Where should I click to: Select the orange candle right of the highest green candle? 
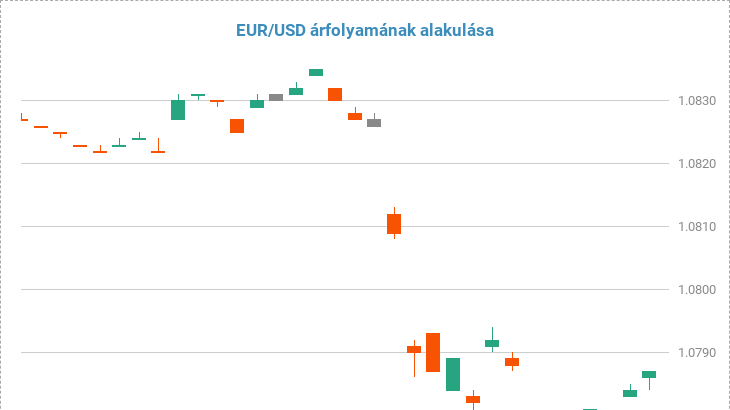[x=335, y=94]
